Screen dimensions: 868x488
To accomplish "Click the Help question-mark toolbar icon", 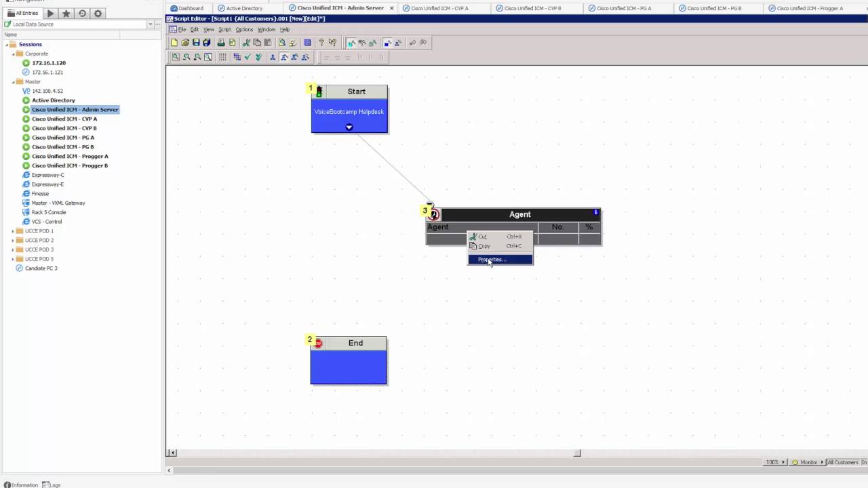I will point(321,43).
